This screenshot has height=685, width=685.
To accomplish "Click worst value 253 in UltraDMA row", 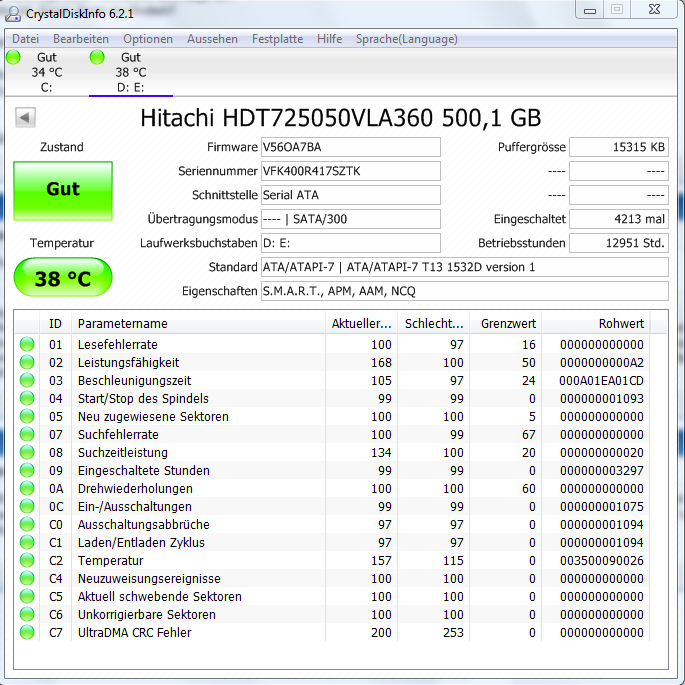I will coord(453,633).
